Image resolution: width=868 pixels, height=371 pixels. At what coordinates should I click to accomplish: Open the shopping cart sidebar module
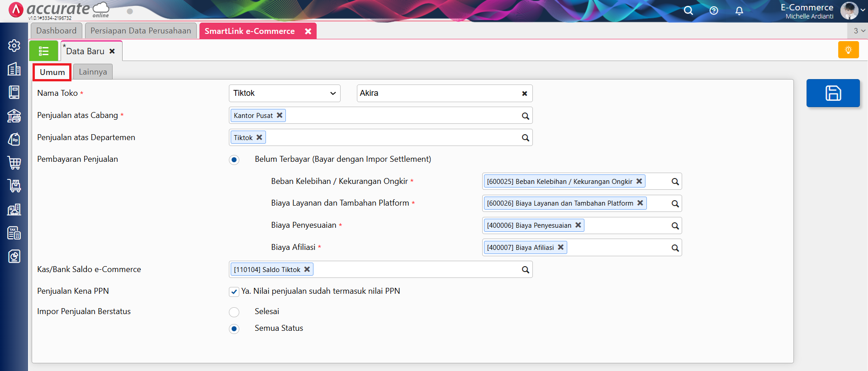click(x=14, y=163)
